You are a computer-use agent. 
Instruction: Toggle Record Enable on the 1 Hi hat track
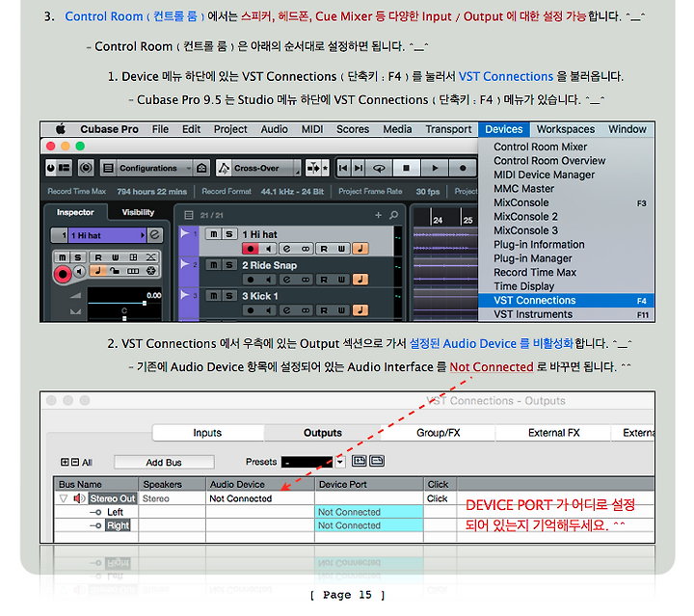click(251, 249)
